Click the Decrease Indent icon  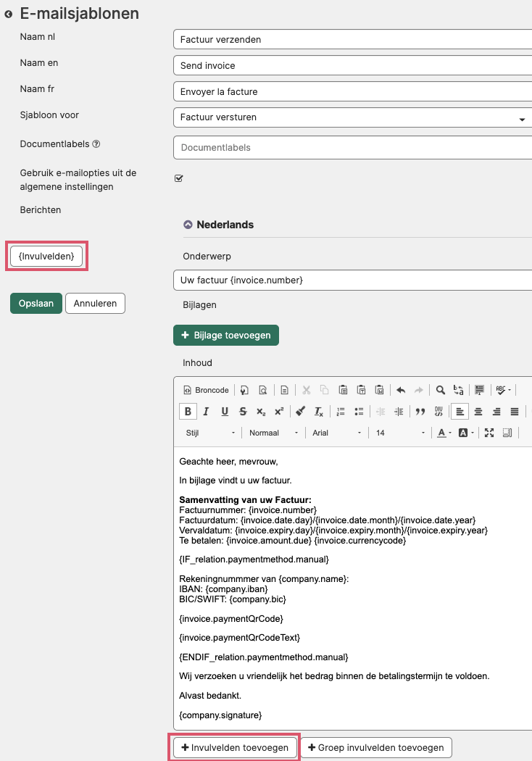tap(381, 412)
